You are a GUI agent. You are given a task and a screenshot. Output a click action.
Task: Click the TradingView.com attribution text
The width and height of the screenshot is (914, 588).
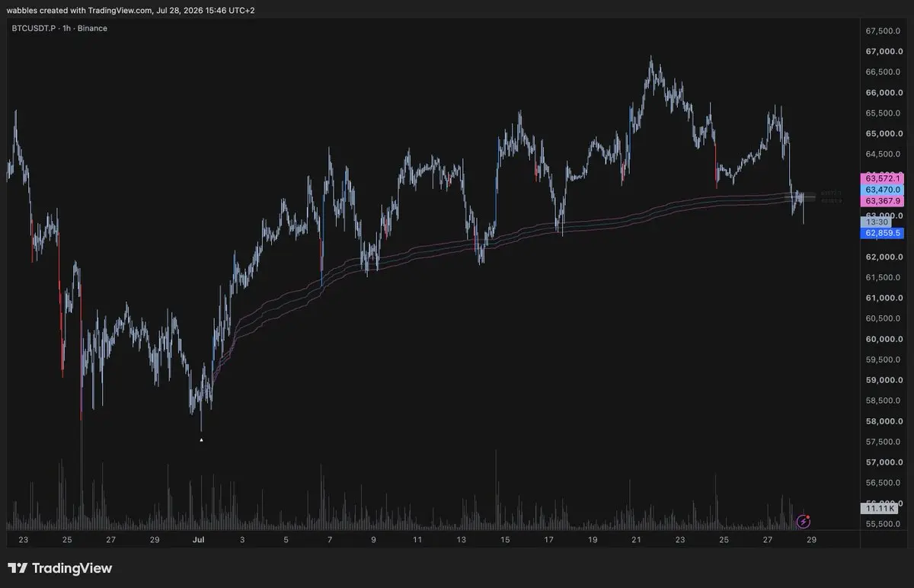(116, 8)
